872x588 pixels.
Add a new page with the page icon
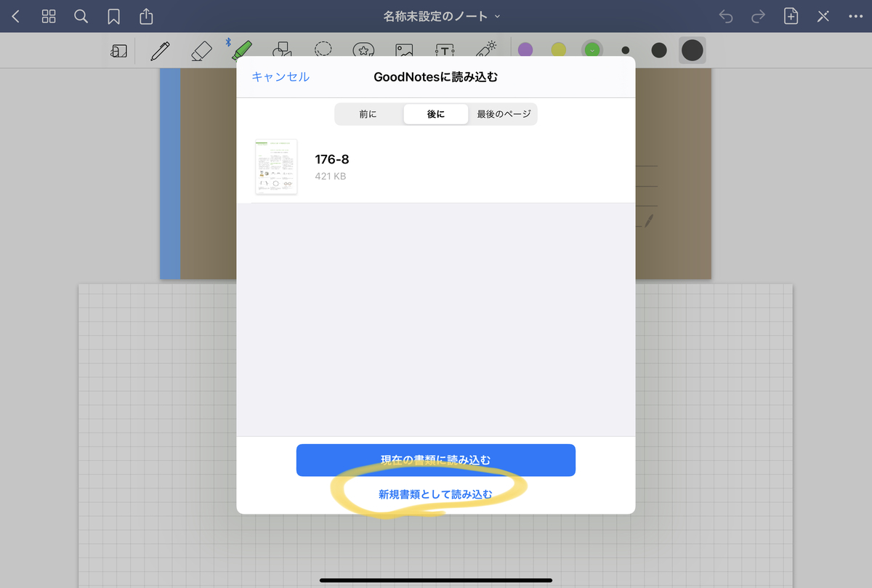(x=791, y=16)
